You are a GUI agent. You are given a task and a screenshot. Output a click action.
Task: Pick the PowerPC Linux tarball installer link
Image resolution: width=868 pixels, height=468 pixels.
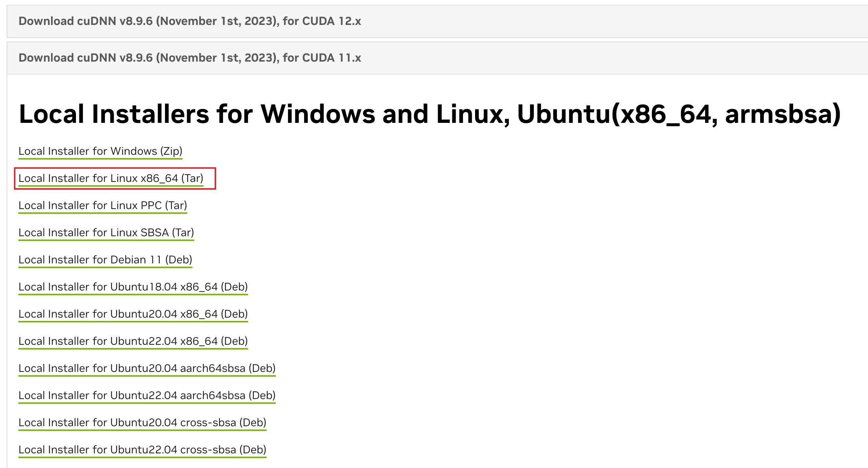(103, 205)
